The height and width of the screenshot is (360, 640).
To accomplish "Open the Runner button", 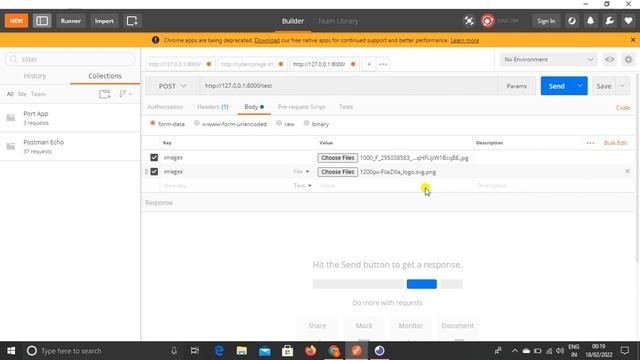I will pos(71,21).
